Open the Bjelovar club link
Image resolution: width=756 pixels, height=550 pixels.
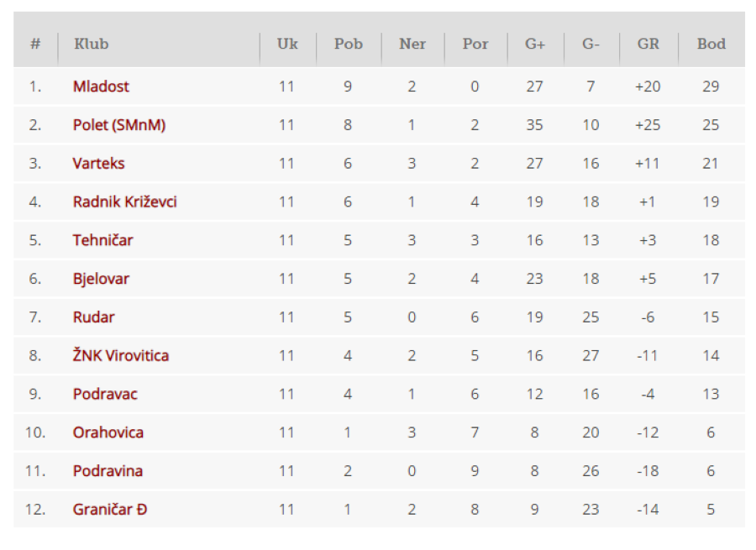tap(101, 279)
